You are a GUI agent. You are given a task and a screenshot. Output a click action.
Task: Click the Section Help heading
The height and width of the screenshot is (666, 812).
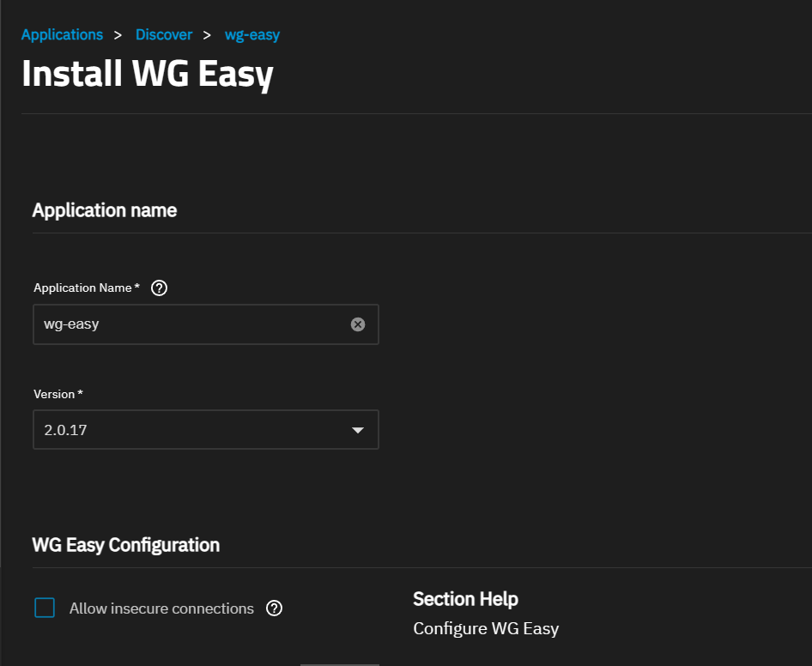465,598
